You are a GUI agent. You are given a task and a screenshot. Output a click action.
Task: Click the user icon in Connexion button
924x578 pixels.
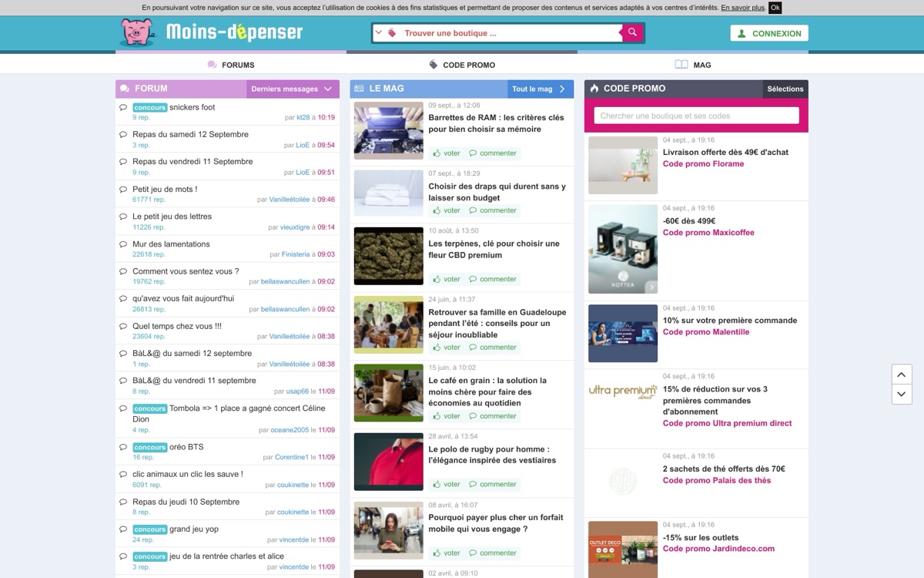(x=742, y=34)
